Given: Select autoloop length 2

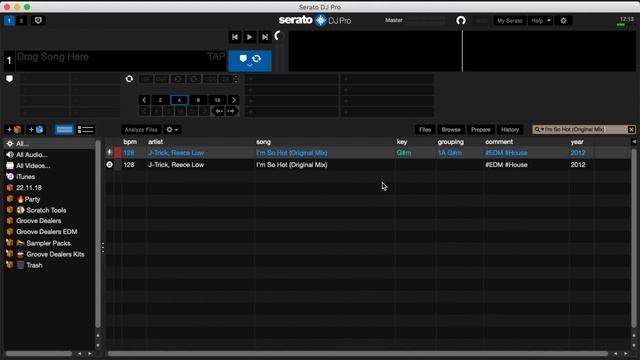Looking at the screenshot, I should (x=160, y=100).
